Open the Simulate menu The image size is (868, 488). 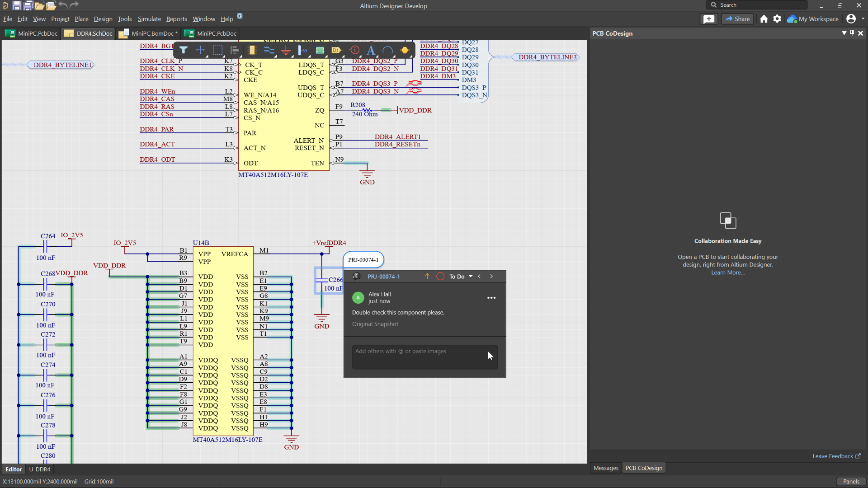tap(149, 19)
